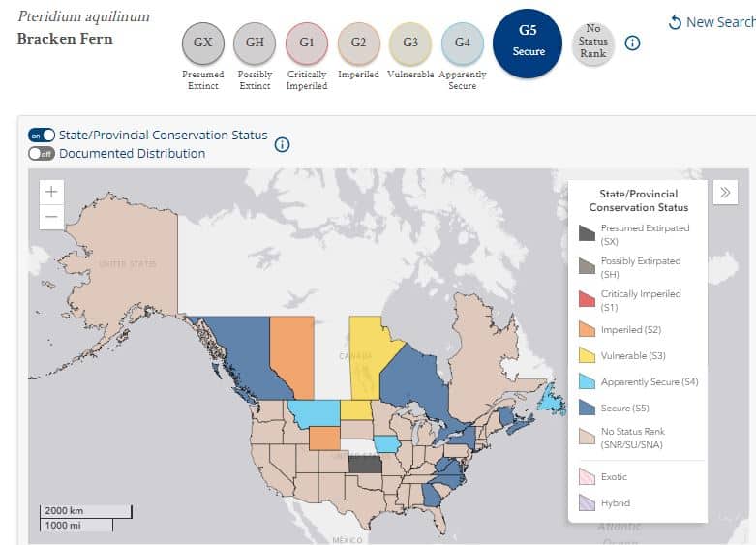Click the 'Pteridium aquilinum' species name
The image size is (756, 545).
click(x=84, y=16)
